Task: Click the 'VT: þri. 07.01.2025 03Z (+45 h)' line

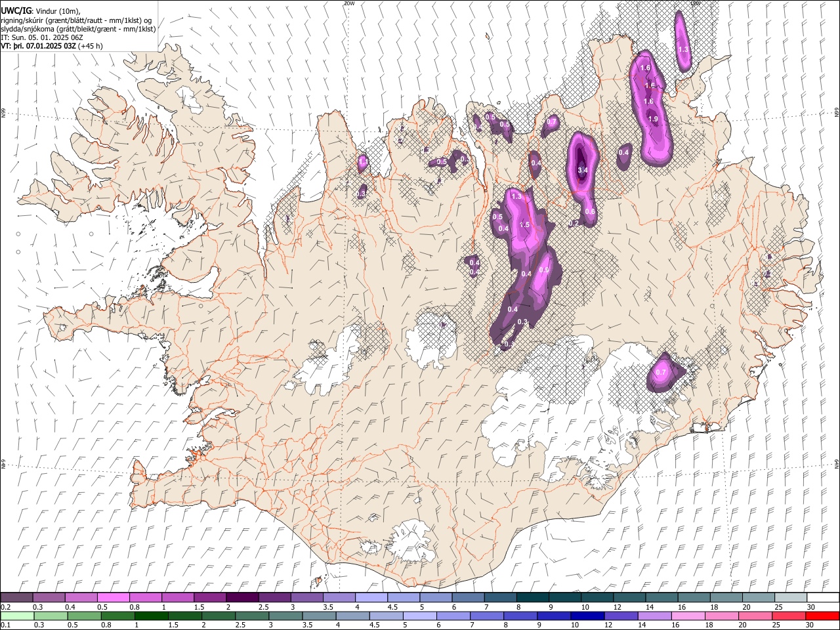Action: click(52, 47)
